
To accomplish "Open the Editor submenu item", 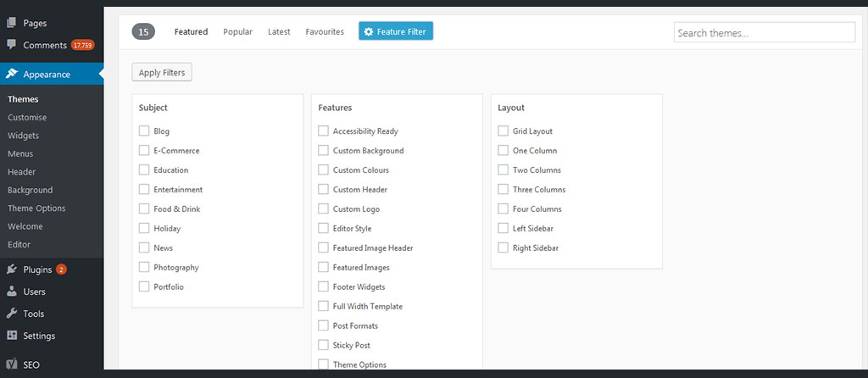I will (19, 244).
